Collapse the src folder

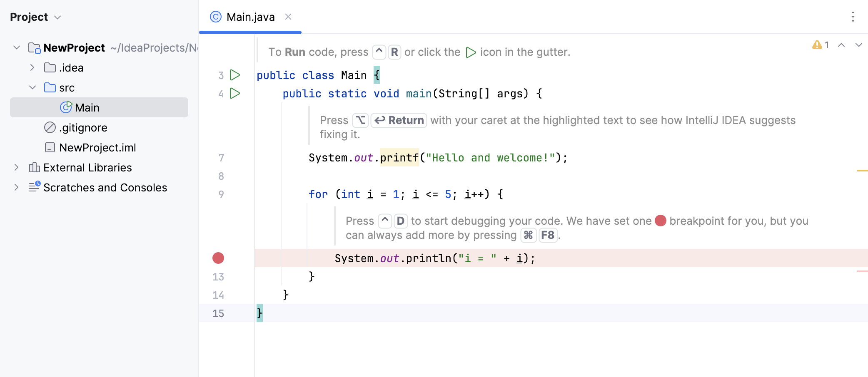[32, 87]
